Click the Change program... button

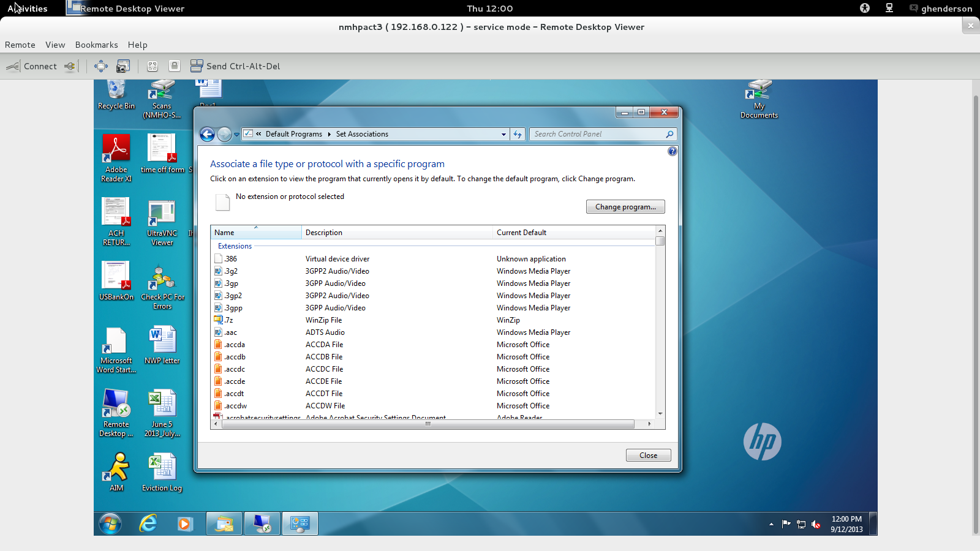[x=625, y=207]
